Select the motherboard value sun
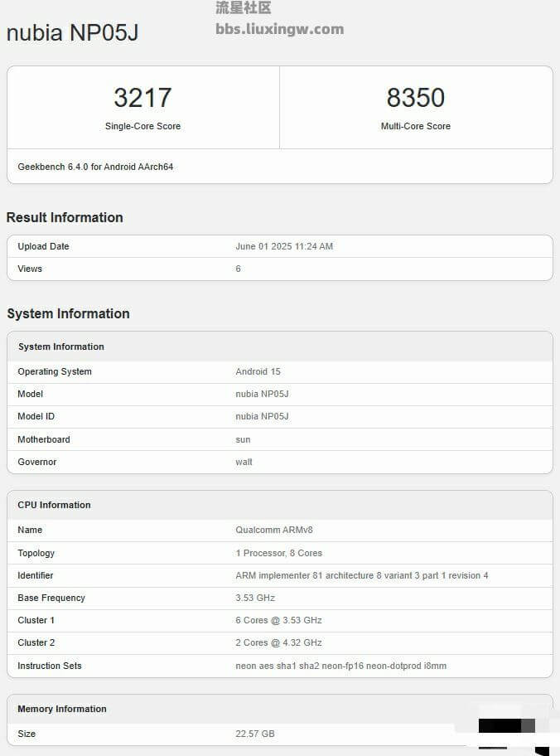The width and height of the screenshot is (560, 756). click(x=243, y=439)
